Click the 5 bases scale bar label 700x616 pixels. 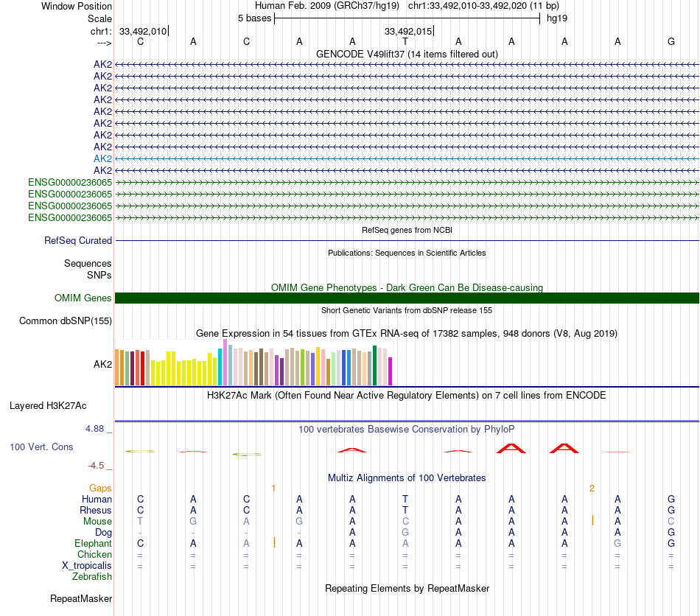[254, 18]
